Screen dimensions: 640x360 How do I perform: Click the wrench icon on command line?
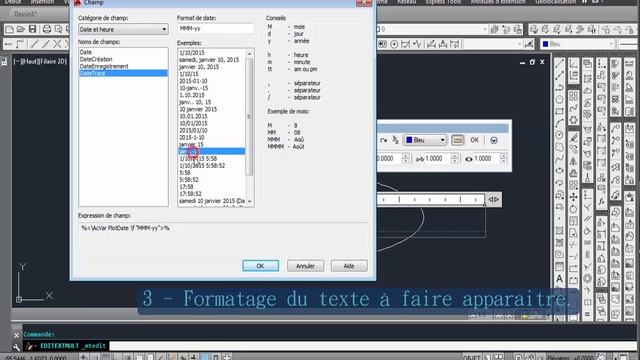[16, 347]
